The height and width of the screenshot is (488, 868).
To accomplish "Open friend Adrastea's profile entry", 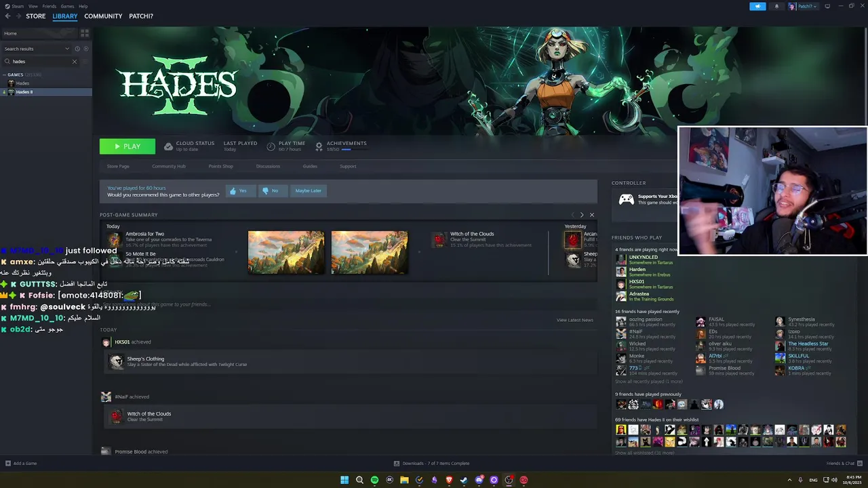I will pos(644,296).
